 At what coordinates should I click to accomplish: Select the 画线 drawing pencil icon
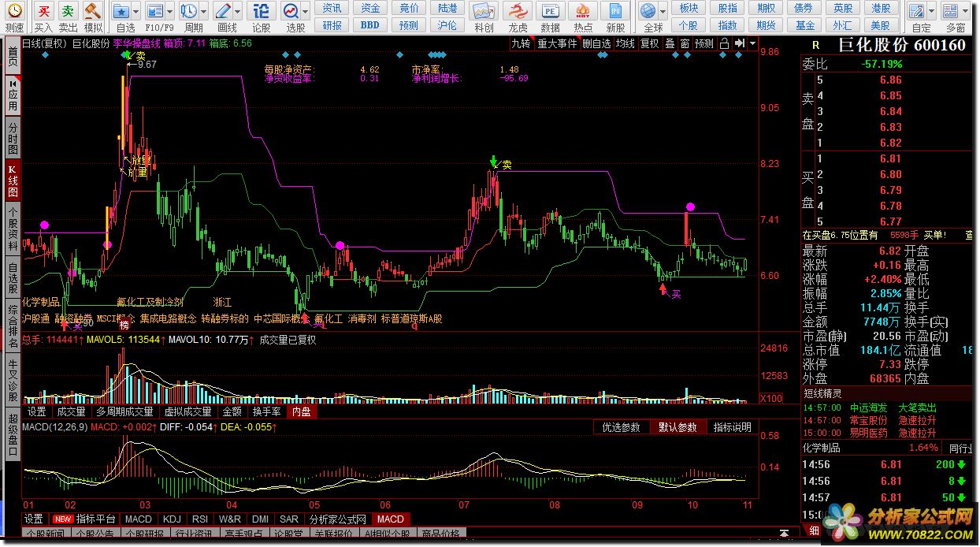(222, 11)
